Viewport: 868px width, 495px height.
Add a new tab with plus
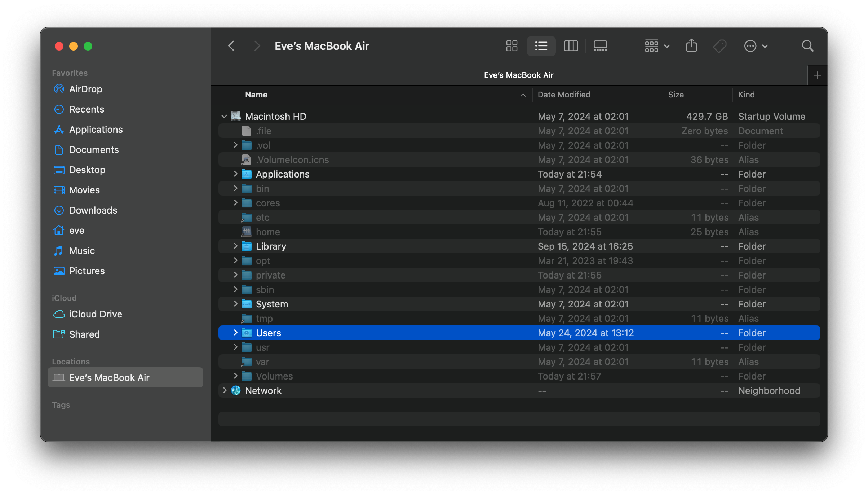(x=817, y=75)
